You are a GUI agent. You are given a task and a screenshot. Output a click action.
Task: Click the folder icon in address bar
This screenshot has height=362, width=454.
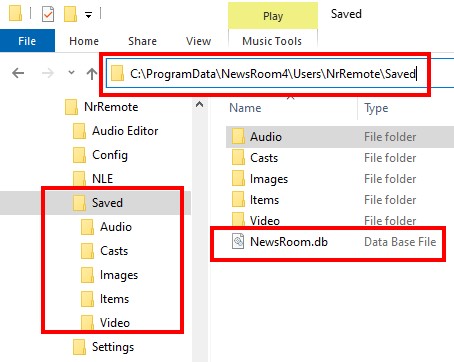(117, 73)
